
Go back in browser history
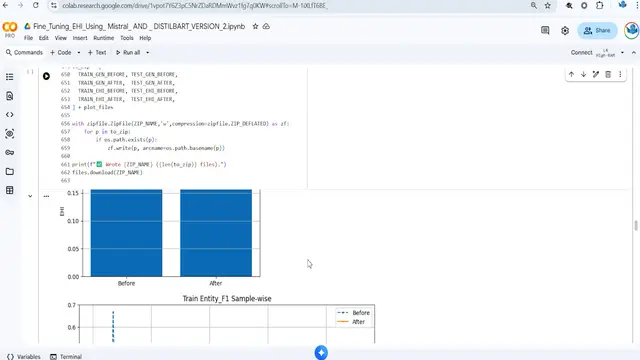5,5
